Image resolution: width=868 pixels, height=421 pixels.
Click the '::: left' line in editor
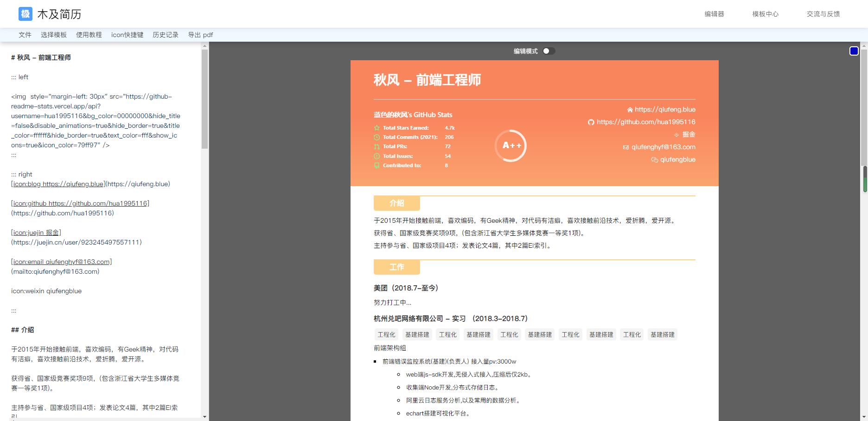[x=20, y=77]
